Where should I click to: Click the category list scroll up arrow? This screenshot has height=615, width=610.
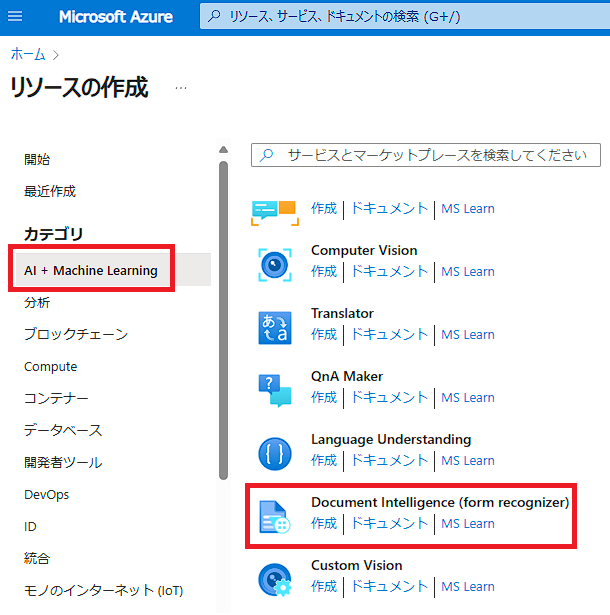point(224,149)
